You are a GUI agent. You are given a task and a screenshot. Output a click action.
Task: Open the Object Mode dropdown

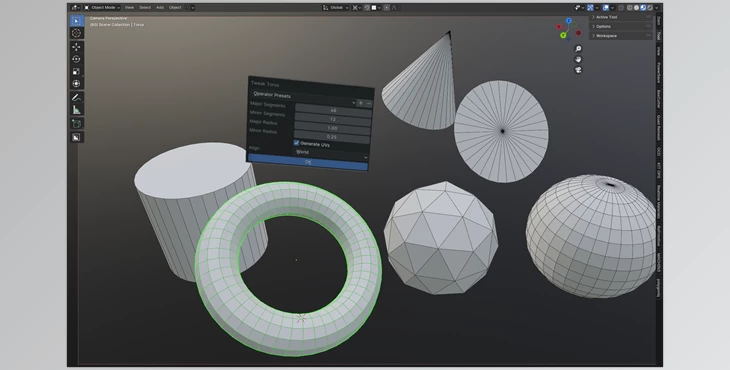pos(102,7)
